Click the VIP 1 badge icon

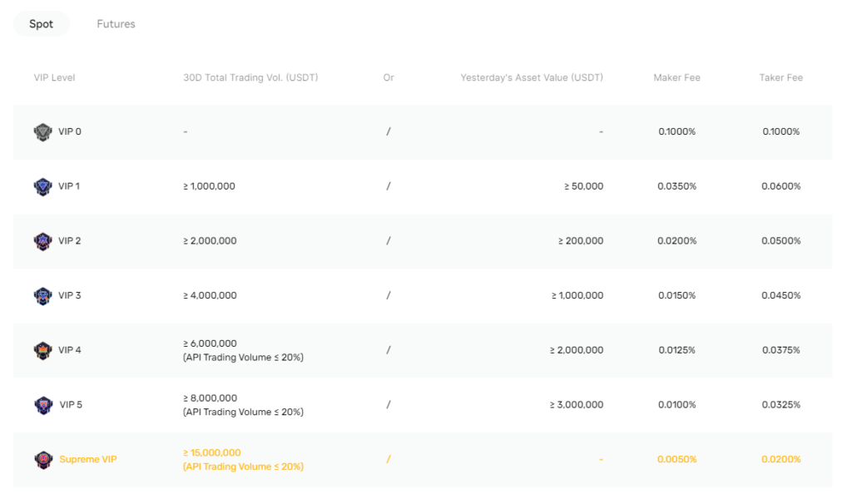42,186
